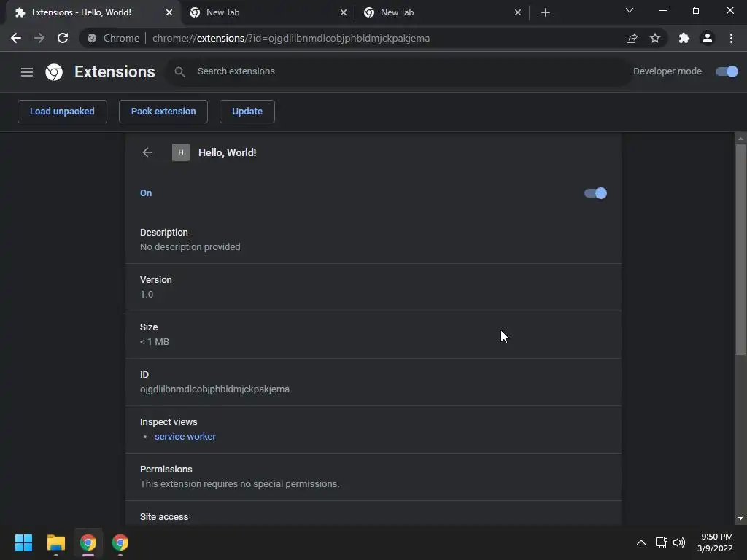Focus the Search extensions field

[399, 71]
